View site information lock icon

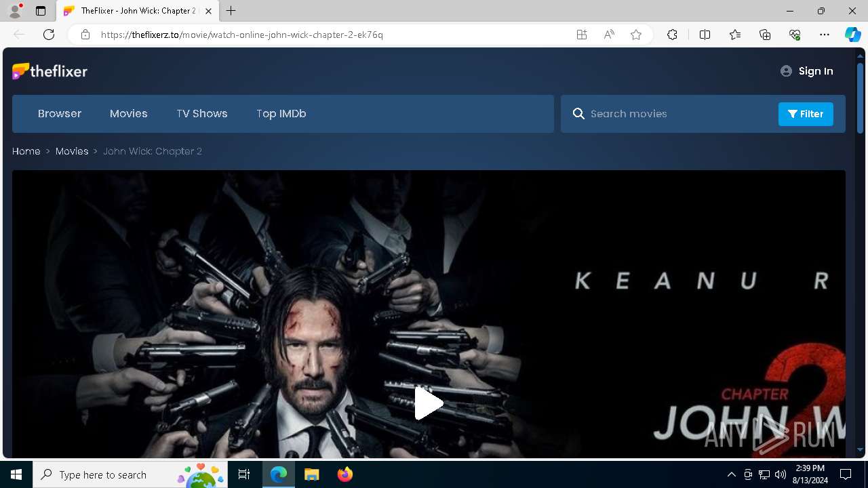coord(85,35)
